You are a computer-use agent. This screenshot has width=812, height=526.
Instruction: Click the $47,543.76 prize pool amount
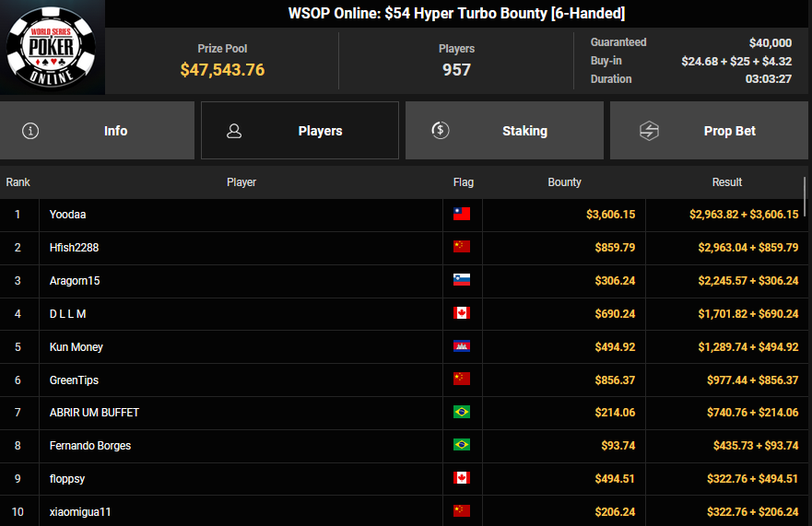(x=222, y=70)
